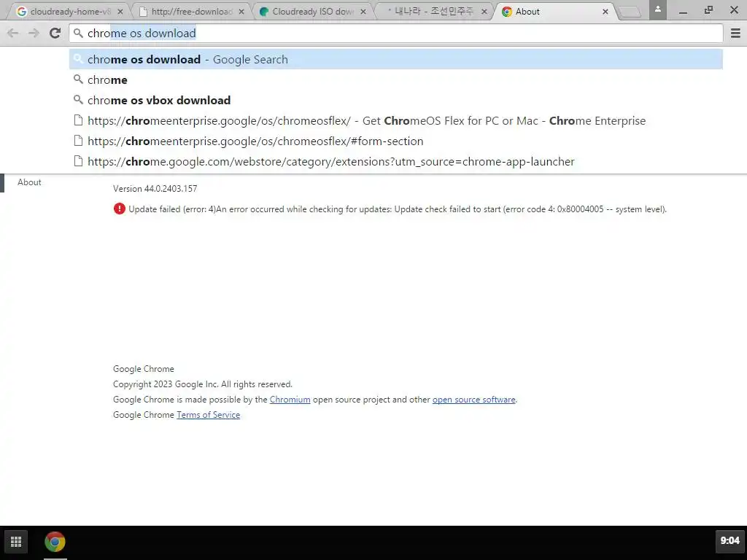Open the user profile icon in title bar
The height and width of the screenshot is (560, 747).
[x=657, y=9]
